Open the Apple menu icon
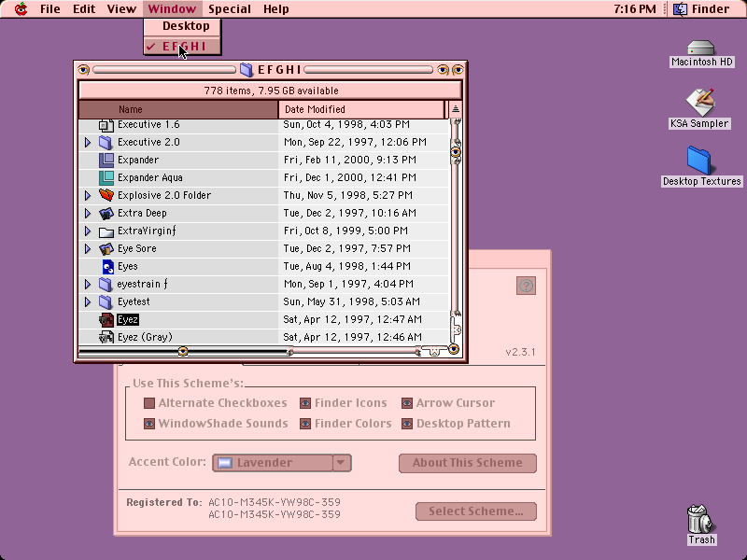 21,8
